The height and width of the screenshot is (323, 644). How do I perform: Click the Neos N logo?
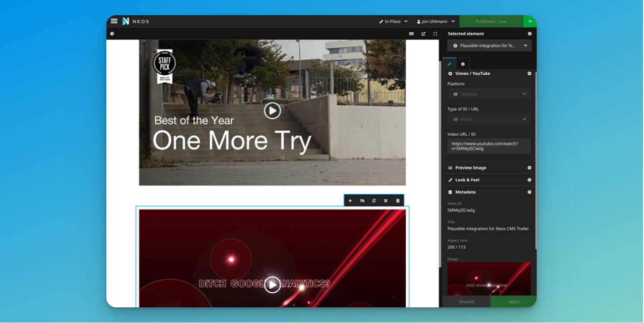126,21
